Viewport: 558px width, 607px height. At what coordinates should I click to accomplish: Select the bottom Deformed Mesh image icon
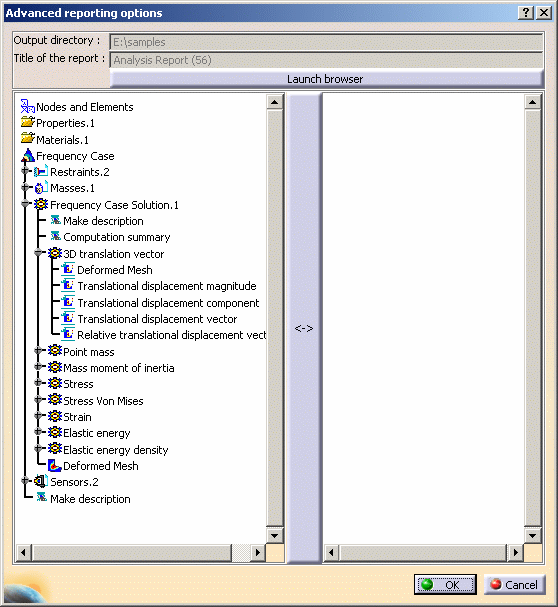click(x=55, y=466)
